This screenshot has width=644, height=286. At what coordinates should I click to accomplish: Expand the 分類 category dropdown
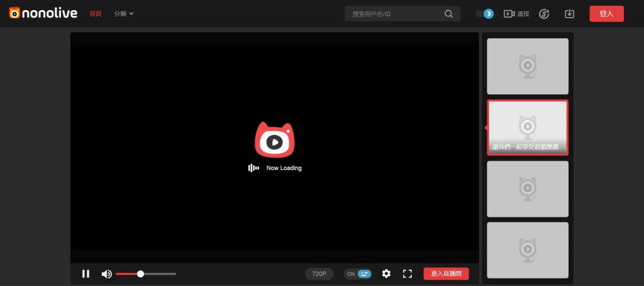[124, 14]
